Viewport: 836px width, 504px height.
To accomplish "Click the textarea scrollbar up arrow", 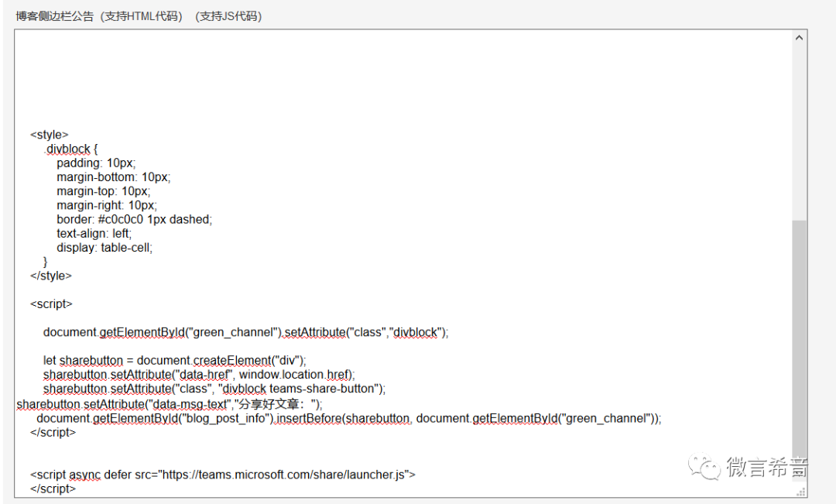I will coord(799,37).
